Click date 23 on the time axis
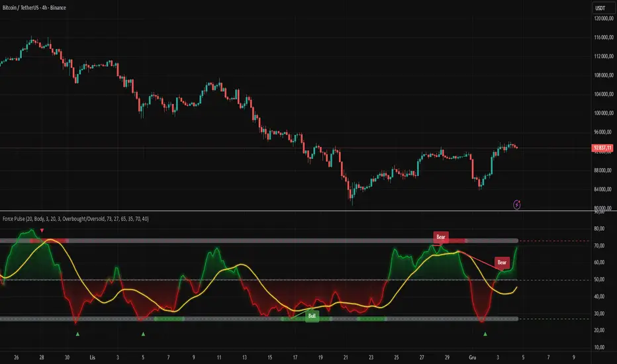 (x=371, y=357)
